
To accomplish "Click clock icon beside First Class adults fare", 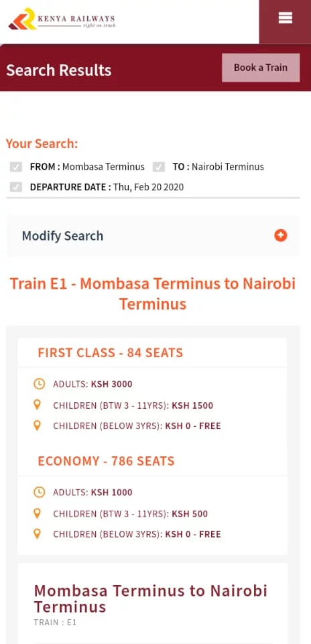I will click(39, 384).
